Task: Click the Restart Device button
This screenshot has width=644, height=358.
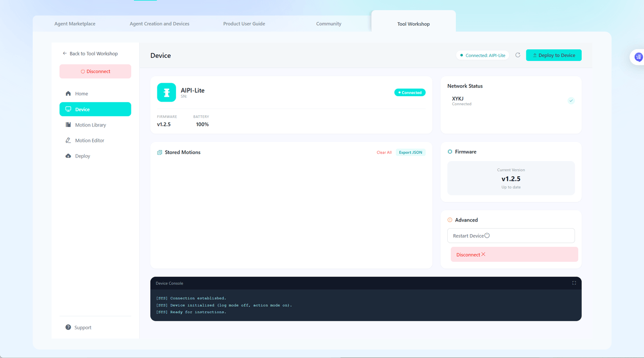Action: 511,236
